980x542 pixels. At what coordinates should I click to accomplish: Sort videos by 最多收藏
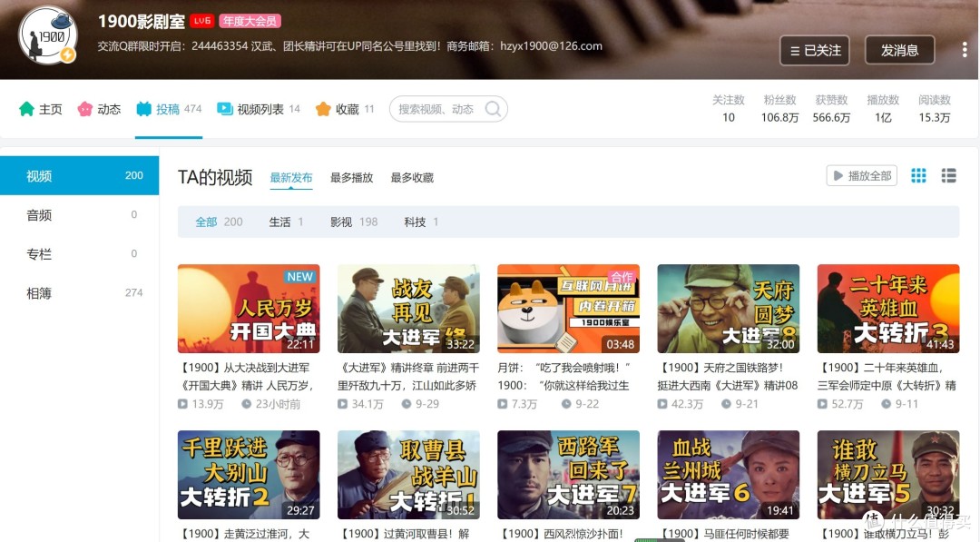[x=412, y=178]
